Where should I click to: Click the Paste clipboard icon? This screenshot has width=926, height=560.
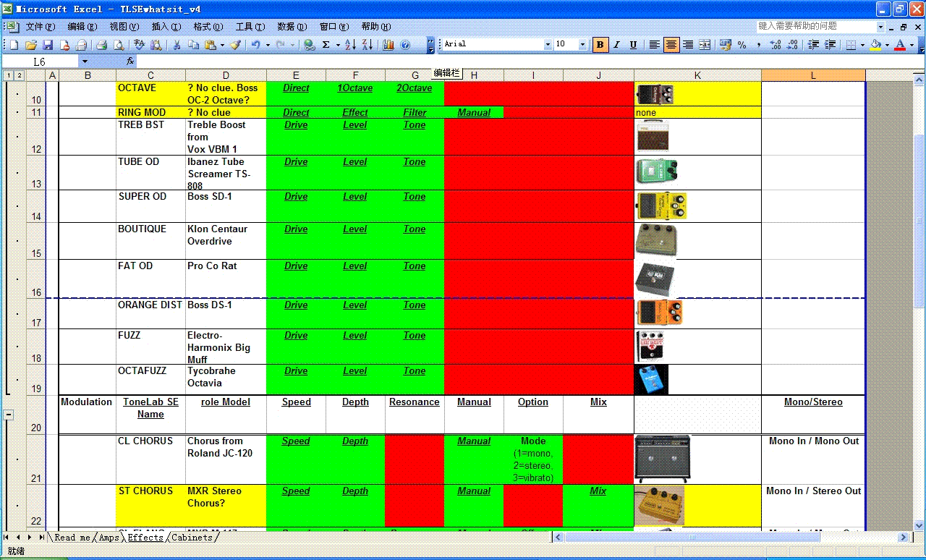point(211,45)
